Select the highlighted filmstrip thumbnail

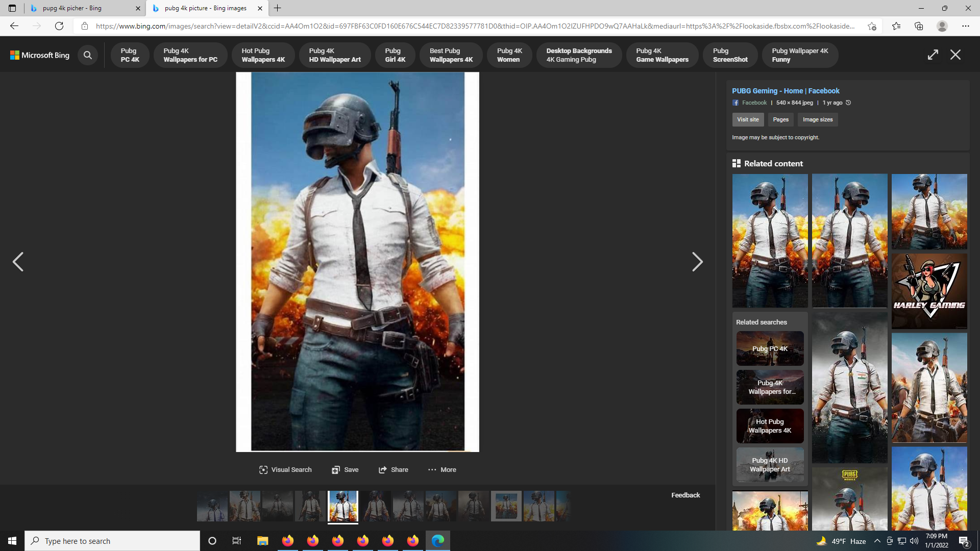(x=343, y=506)
